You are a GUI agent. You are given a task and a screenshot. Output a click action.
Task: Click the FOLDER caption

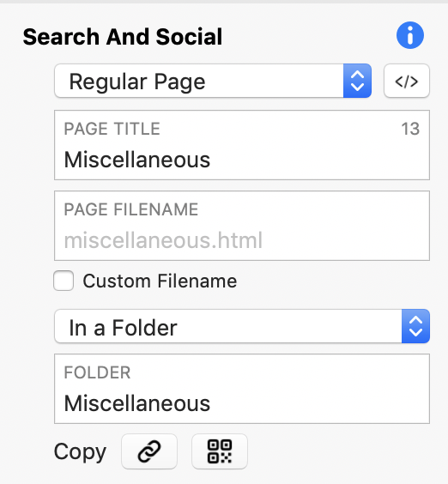(x=97, y=372)
